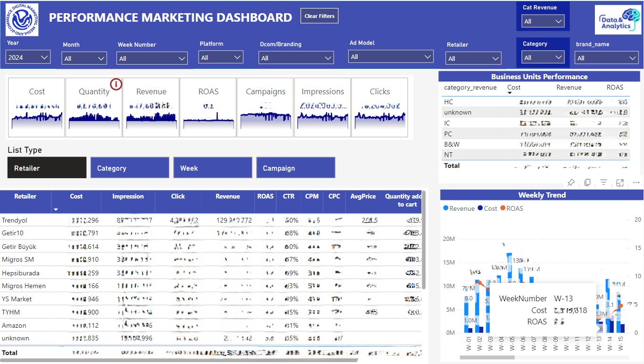Open Weekly Trend in focus mode
Screen dimensions: 644x364
(619, 182)
